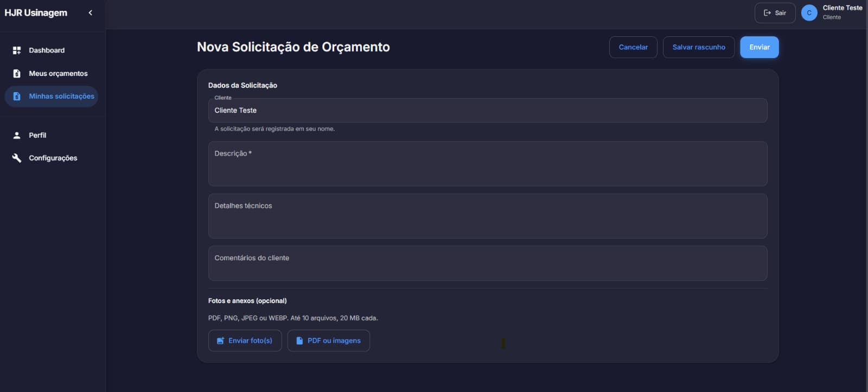This screenshot has width=868, height=392.
Task: Click the camera icon in Enviar foto(s)
Action: point(220,341)
